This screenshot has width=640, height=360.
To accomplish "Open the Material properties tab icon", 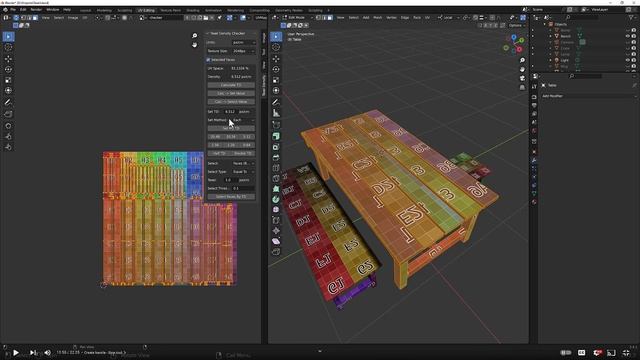I will coord(534,202).
